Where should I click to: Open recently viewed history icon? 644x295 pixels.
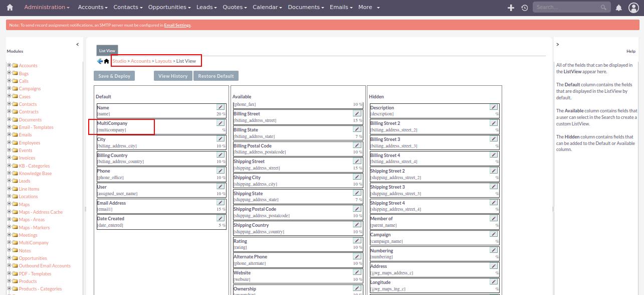[x=524, y=8]
